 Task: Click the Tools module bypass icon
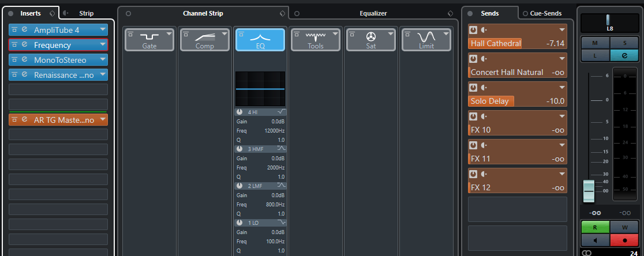[295, 33]
